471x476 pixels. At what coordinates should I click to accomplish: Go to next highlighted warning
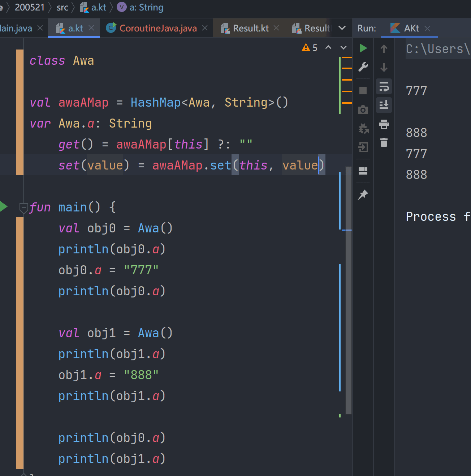343,47
